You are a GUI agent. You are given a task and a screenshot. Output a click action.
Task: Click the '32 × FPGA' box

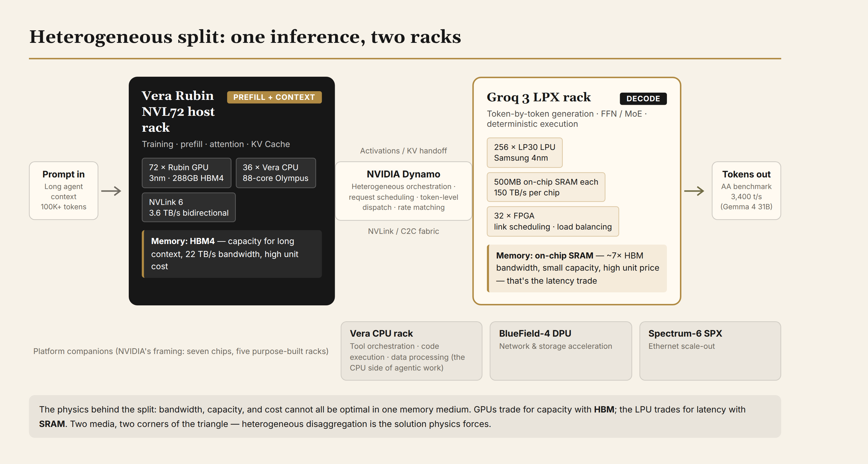[x=553, y=221]
